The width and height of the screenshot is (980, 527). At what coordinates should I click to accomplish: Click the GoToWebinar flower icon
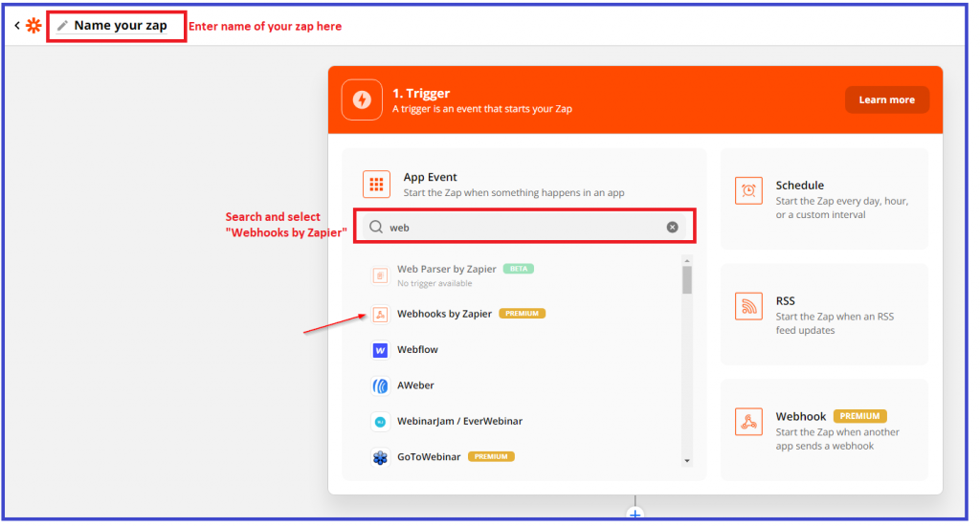coord(380,458)
